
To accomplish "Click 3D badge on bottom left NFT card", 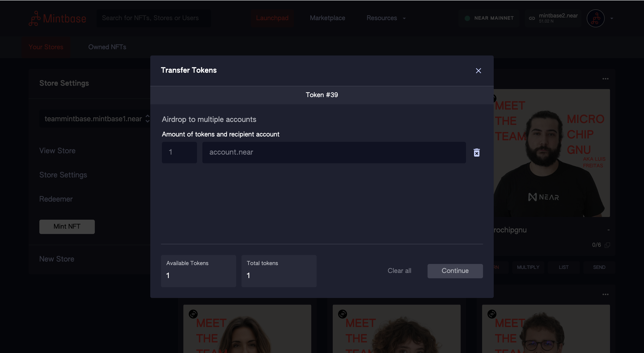I will (193, 314).
